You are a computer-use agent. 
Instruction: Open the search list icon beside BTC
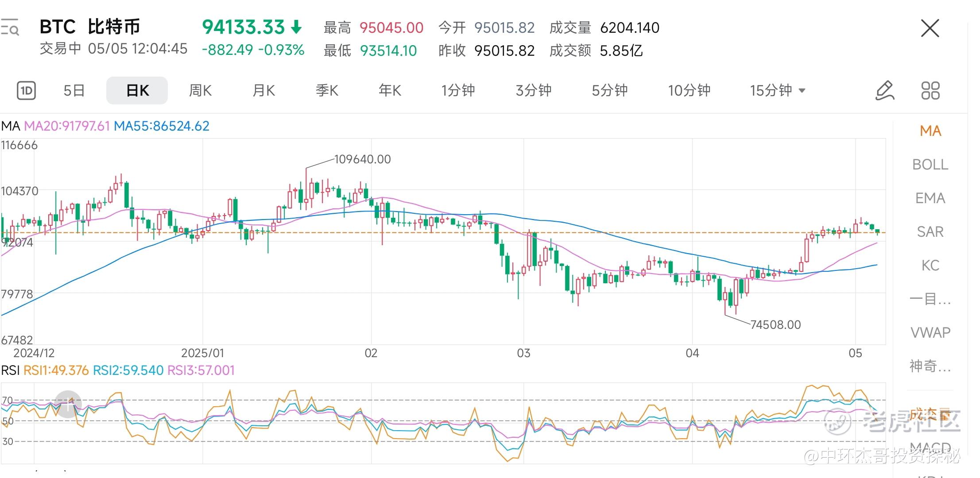[10, 27]
